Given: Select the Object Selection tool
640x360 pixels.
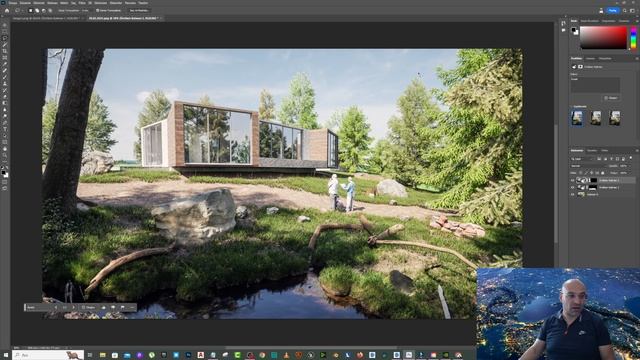Looking at the screenshot, I should tap(5, 44).
